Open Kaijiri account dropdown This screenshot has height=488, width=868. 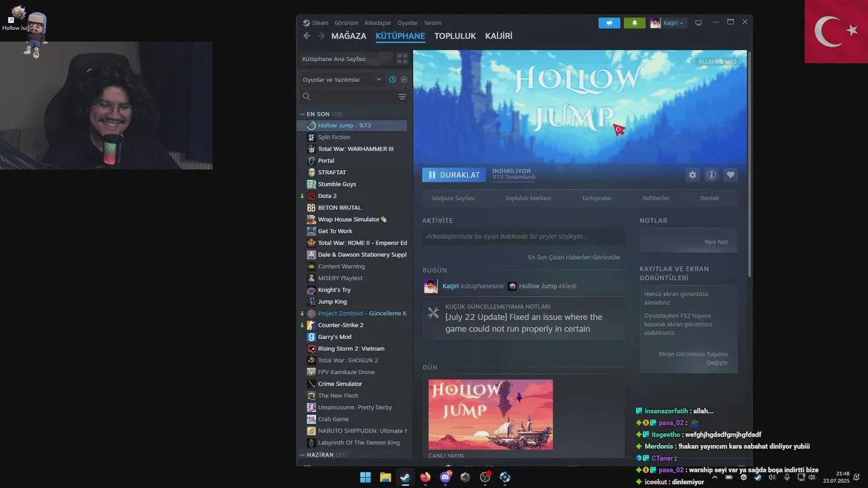(668, 23)
